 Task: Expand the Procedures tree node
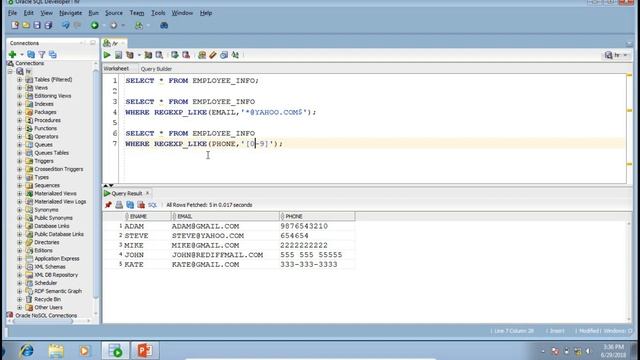pos(20,120)
